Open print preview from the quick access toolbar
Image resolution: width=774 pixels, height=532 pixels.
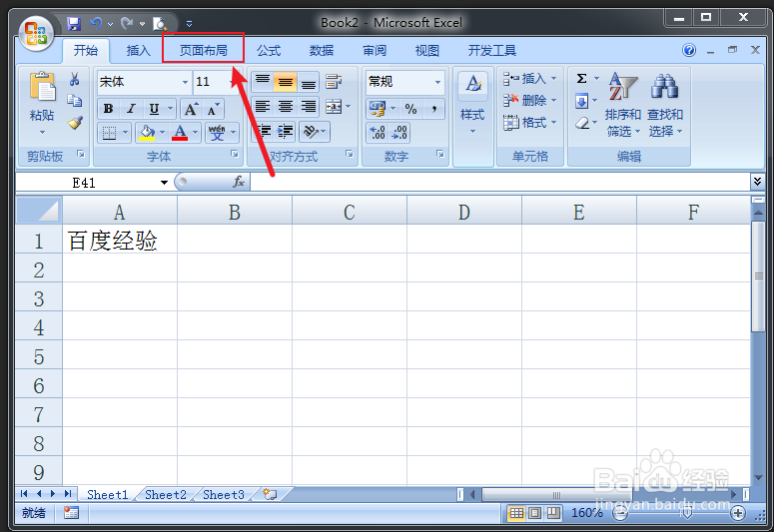160,23
